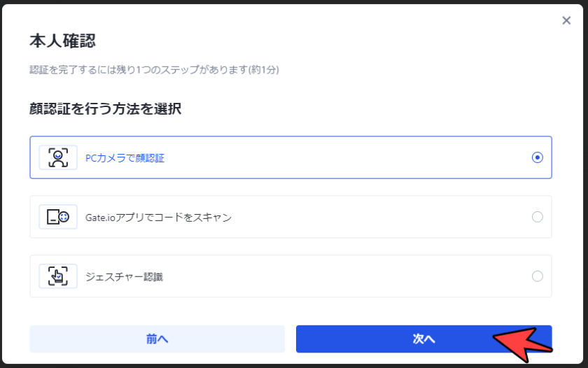
Task: Select the PCカメラで顔認証 radio button
Action: coord(537,157)
